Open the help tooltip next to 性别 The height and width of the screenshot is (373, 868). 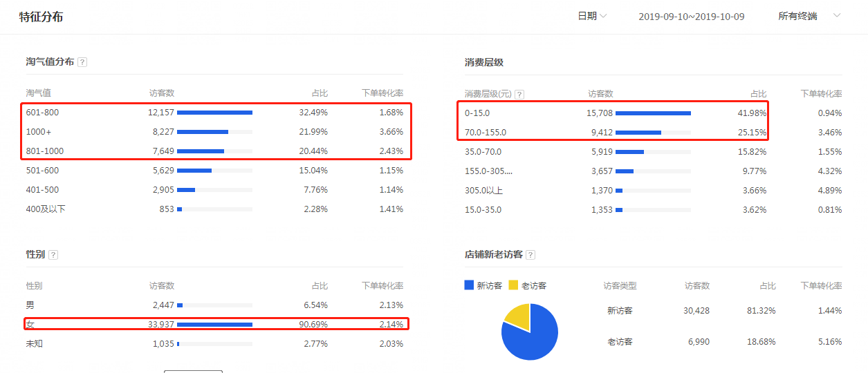(x=53, y=255)
